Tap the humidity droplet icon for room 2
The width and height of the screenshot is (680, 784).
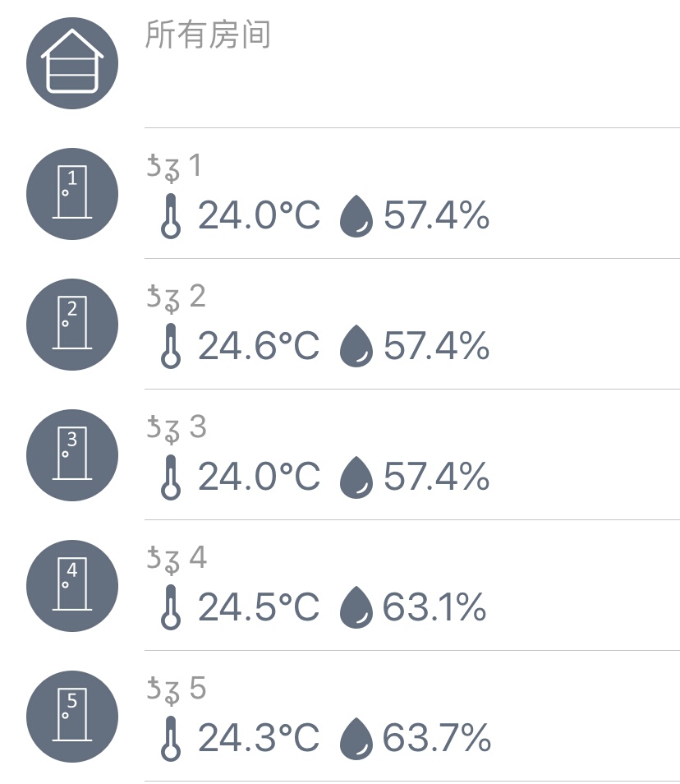(356, 347)
